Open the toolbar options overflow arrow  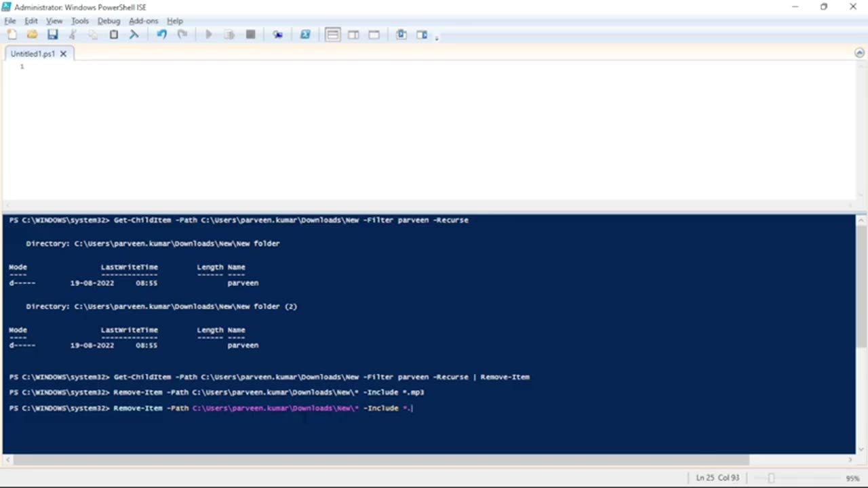pyautogui.click(x=437, y=37)
